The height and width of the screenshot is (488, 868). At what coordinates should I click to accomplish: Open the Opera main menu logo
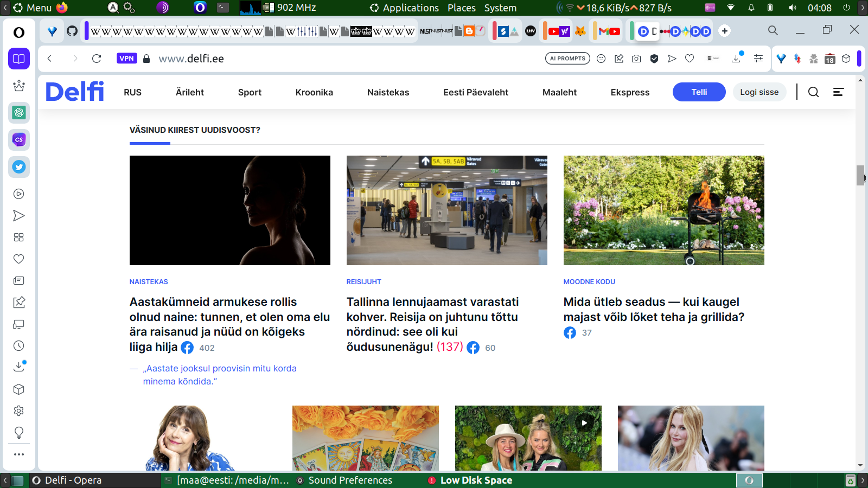click(19, 33)
